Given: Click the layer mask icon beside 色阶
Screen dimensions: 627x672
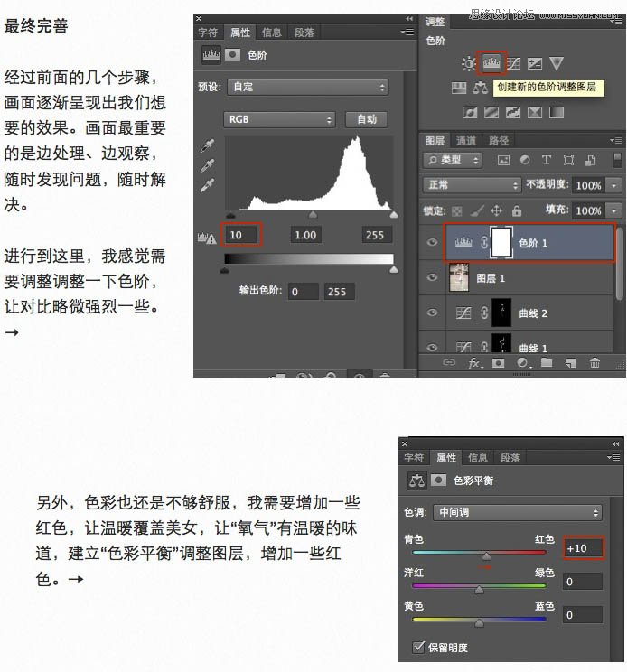Looking at the screenshot, I should click(233, 55).
